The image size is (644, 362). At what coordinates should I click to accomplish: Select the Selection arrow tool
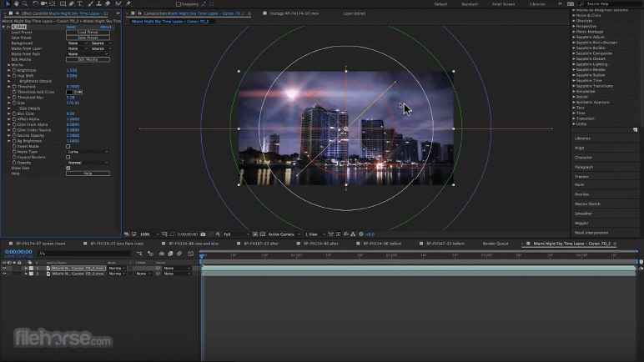coord(7,4)
